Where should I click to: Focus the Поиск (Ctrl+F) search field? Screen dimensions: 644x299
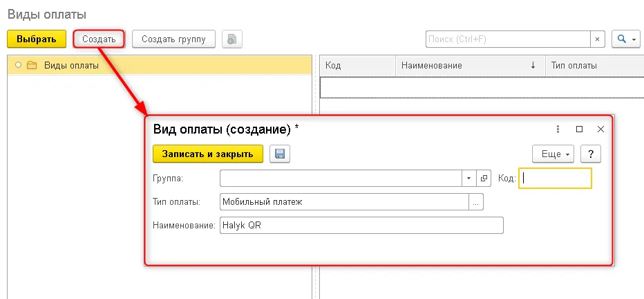click(508, 39)
